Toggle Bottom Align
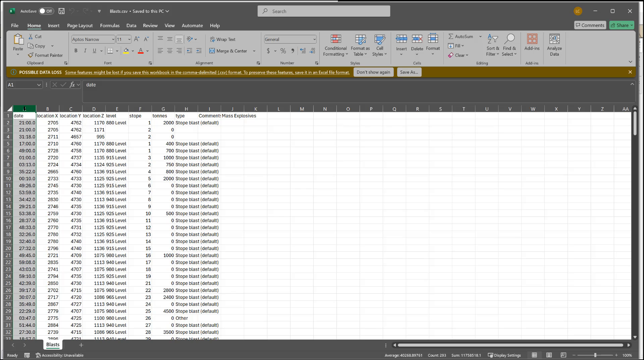This screenshot has width=644, height=360. coord(179,39)
